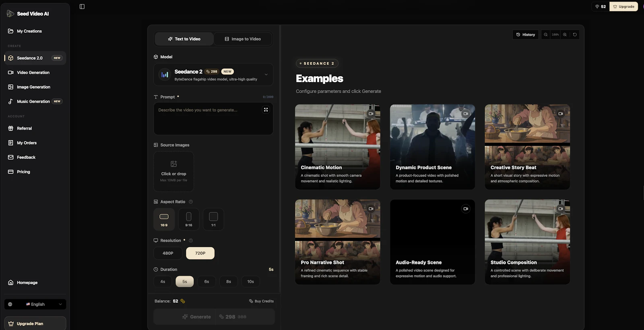The width and height of the screenshot is (644, 330).
Task: Click the camera icon on Cinematic Motion
Action: [x=371, y=114]
